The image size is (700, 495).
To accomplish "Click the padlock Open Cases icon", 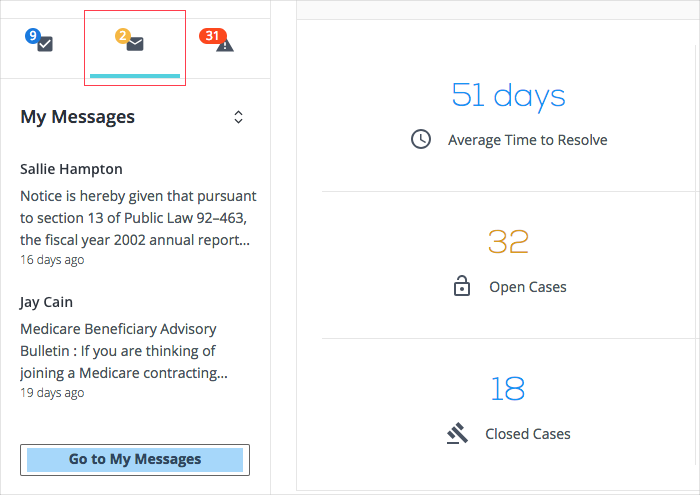I will (x=462, y=286).
